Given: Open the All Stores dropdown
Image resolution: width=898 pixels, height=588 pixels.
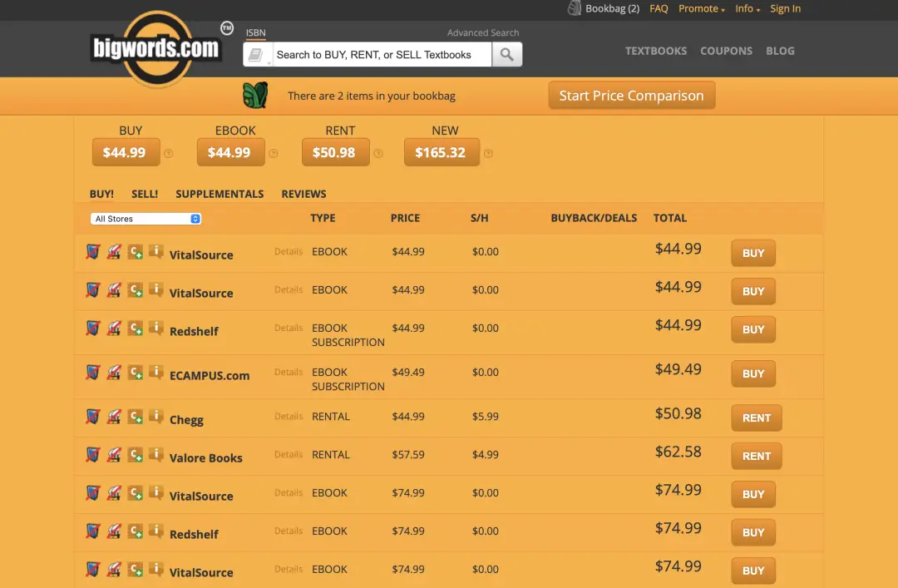Looking at the screenshot, I should tap(146, 219).
